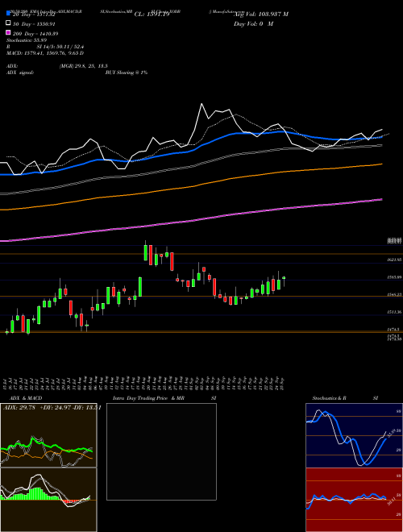Click the Day Vol reading
This screenshot has width=403, height=532.
tap(253, 23)
